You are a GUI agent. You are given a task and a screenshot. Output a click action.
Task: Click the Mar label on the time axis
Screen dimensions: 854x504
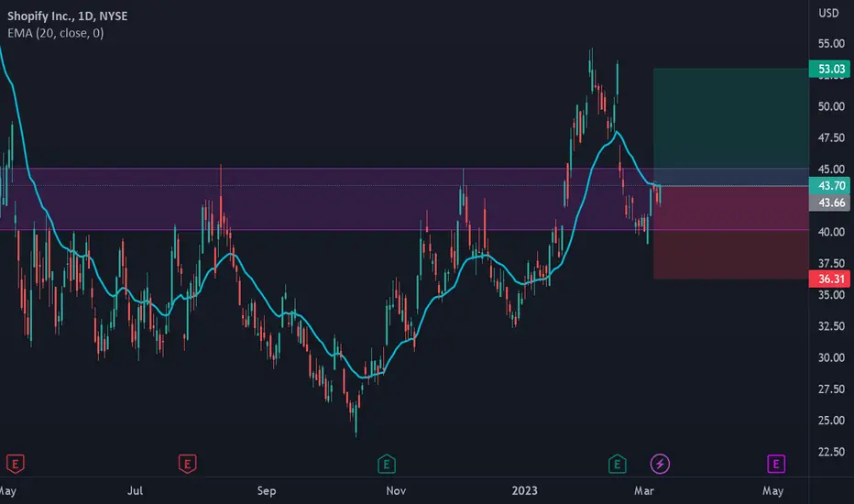coord(644,491)
